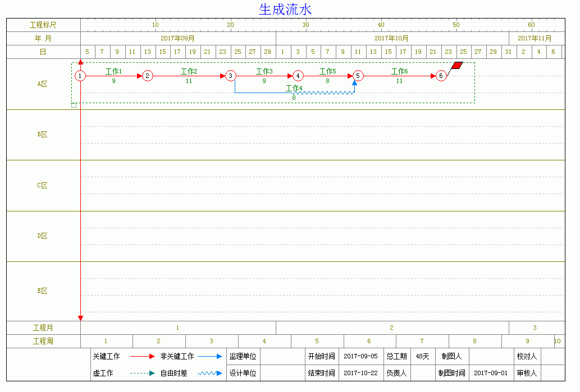Screen dimensions: 580x392
Task: Click the red arrowhead atop the vertical line
Action: [x=81, y=62]
